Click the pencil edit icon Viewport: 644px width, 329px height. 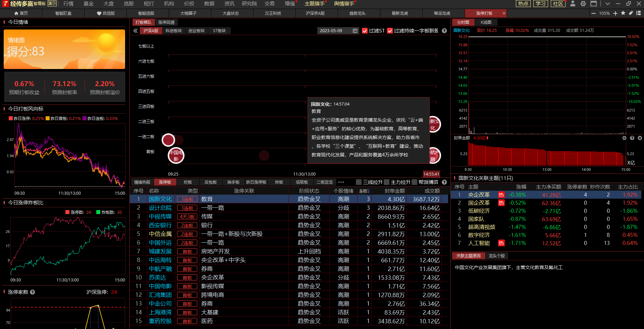[x=631, y=13]
